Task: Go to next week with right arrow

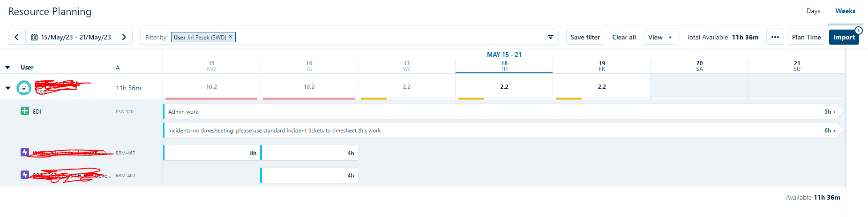Action: [x=124, y=37]
